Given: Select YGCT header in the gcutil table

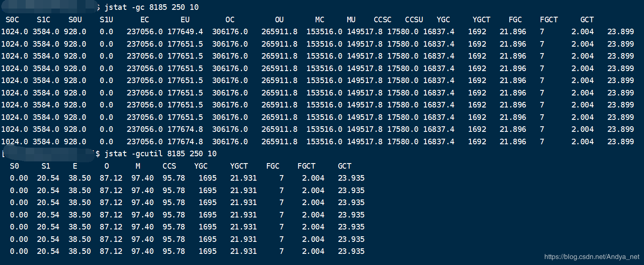Looking at the screenshot, I should [239, 166].
